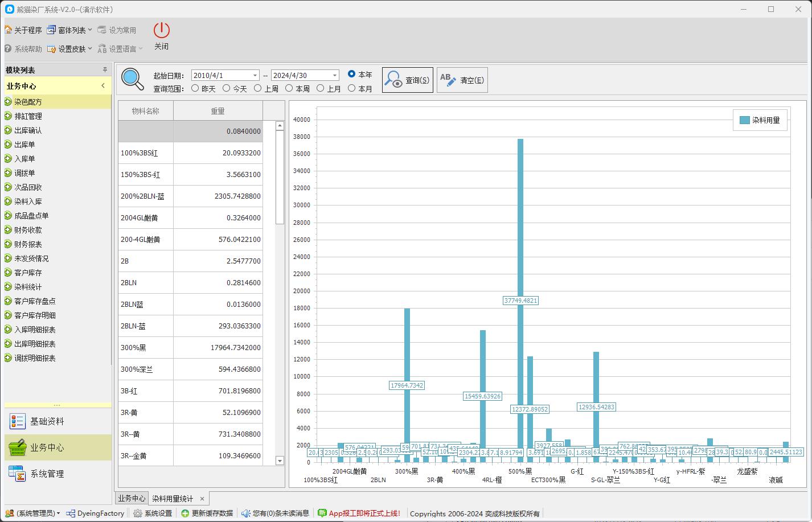Click the large magnifying glass search icon

point(133,79)
